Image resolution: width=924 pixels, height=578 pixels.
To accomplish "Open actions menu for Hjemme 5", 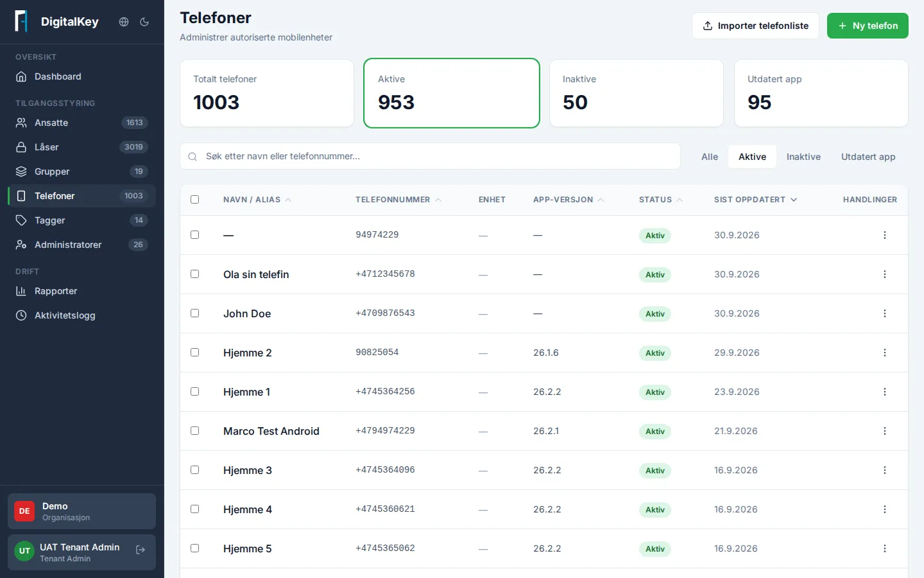I will pos(885,548).
